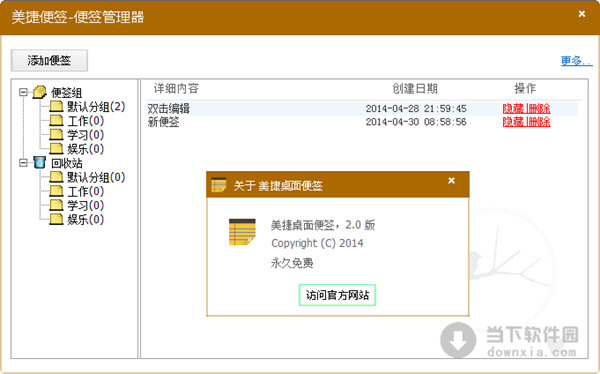Open 学习(0) group under 便签组
Image resolution: width=600 pixels, height=374 pixels.
pyautogui.click(x=86, y=135)
